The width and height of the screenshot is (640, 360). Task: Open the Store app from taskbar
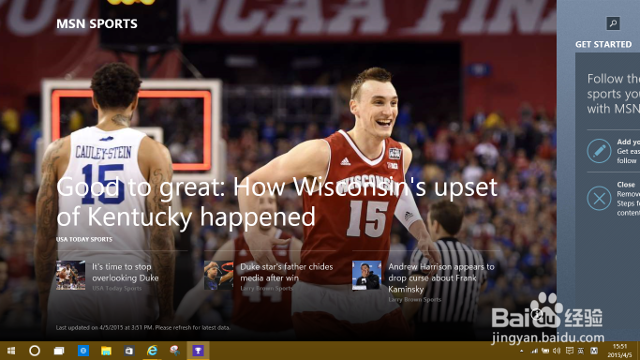(x=129, y=351)
